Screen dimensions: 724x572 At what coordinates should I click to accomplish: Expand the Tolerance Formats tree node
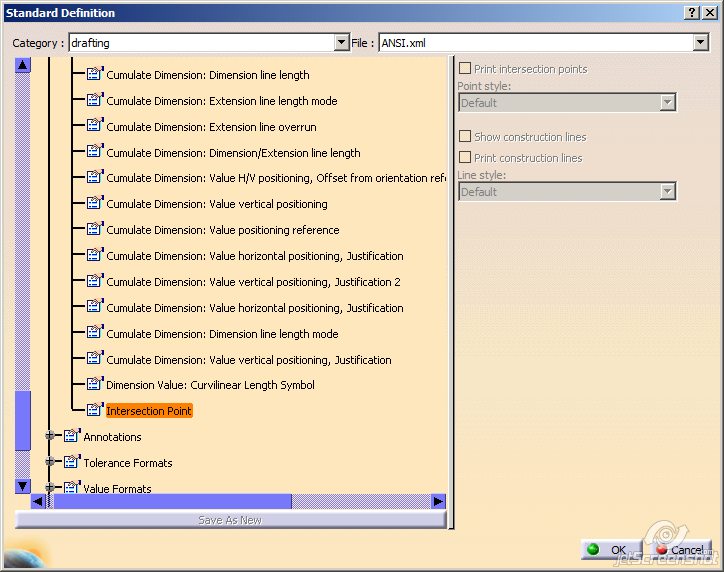point(50,461)
